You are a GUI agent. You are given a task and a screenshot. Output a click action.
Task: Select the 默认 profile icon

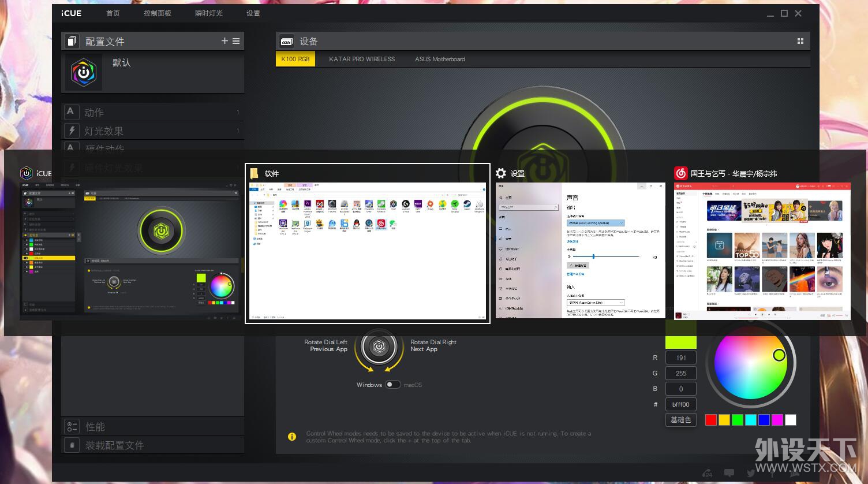click(x=84, y=72)
